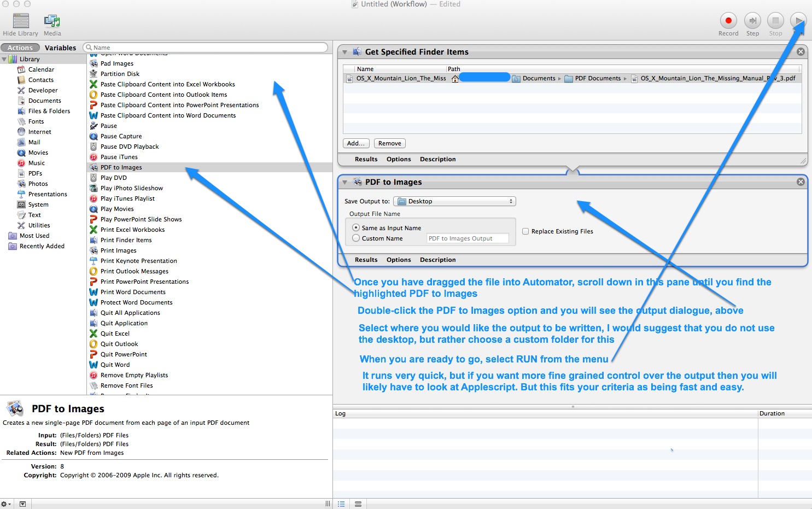Select the Contacts category icon in Library

click(21, 80)
